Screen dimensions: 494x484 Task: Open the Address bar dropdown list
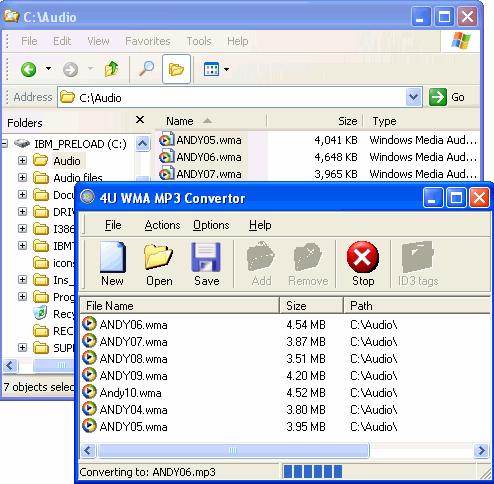414,97
